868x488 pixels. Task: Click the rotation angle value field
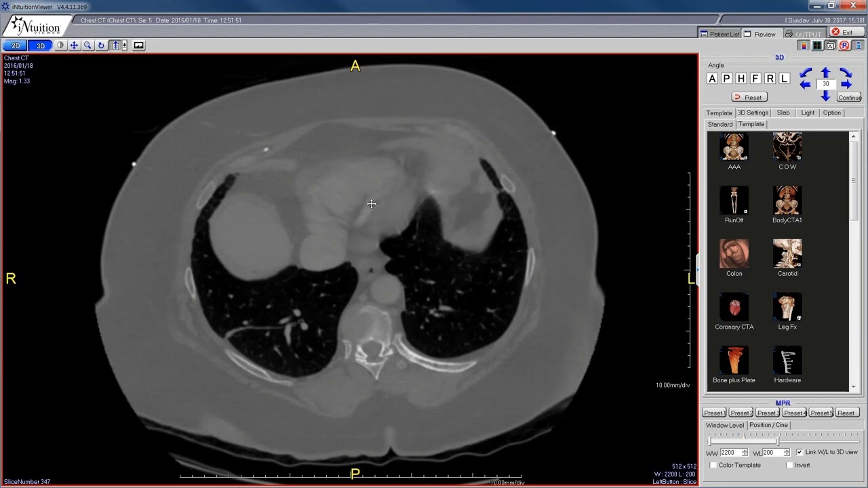tap(825, 84)
